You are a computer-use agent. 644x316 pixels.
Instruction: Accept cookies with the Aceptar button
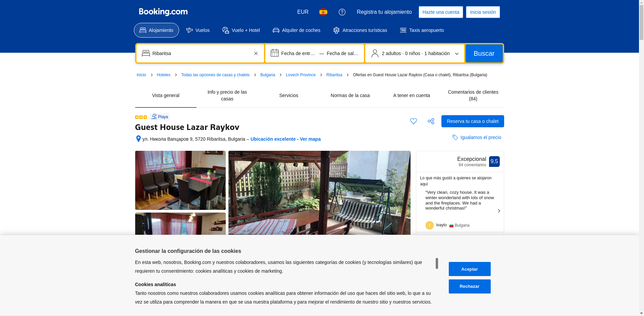[469, 269]
